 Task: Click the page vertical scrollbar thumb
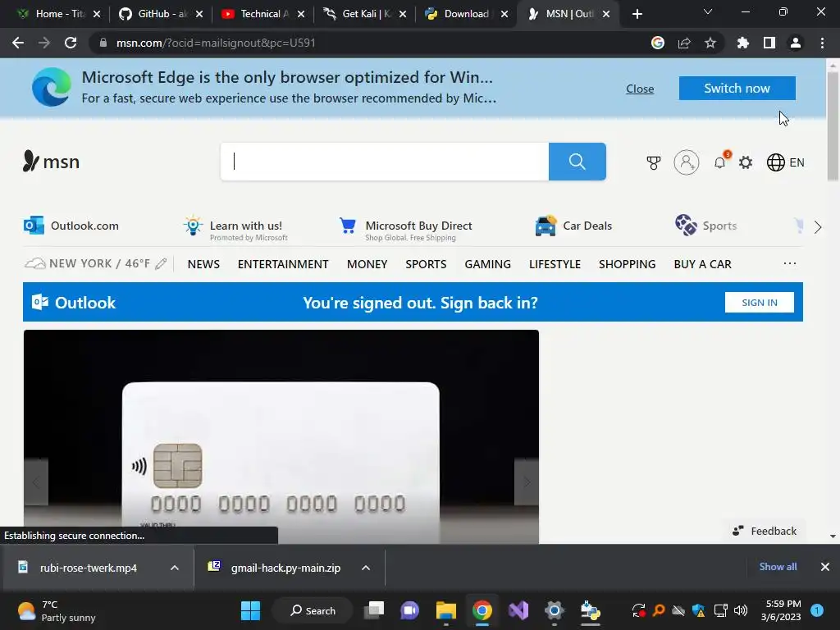[832, 126]
